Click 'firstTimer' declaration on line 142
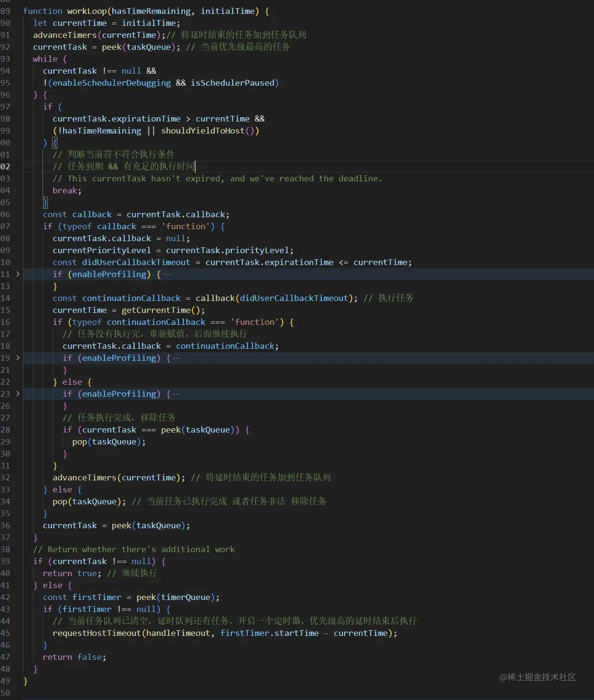The width and height of the screenshot is (594, 700). [x=97, y=597]
